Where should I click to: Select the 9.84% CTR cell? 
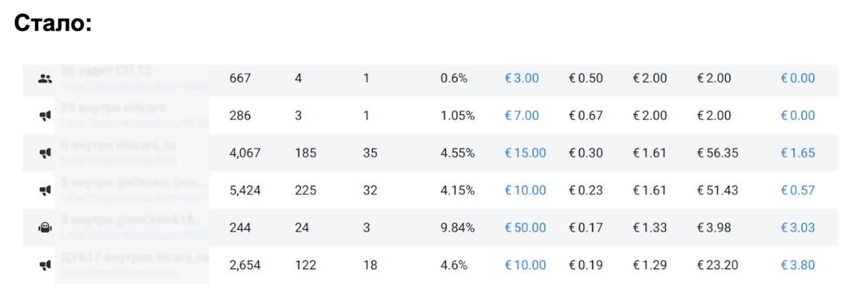click(457, 228)
